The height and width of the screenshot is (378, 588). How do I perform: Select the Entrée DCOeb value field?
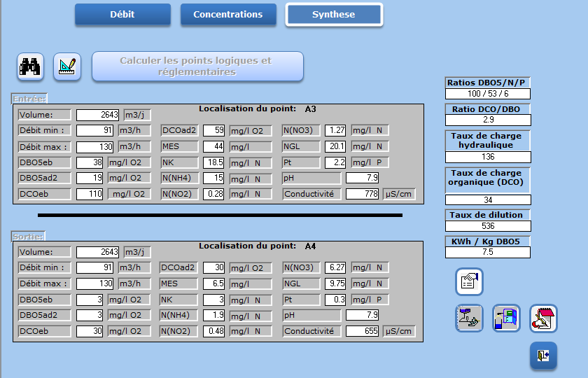pos(90,194)
